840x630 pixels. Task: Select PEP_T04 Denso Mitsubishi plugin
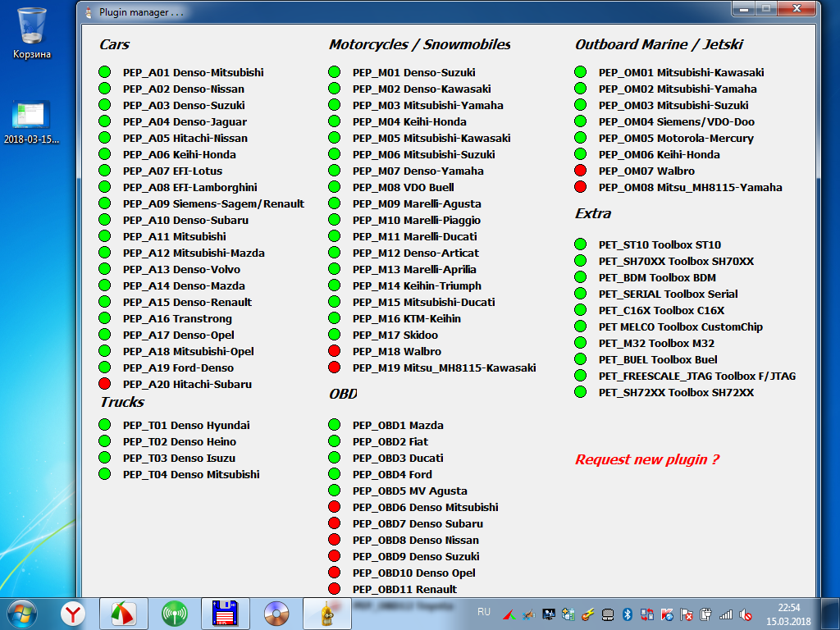(x=191, y=474)
